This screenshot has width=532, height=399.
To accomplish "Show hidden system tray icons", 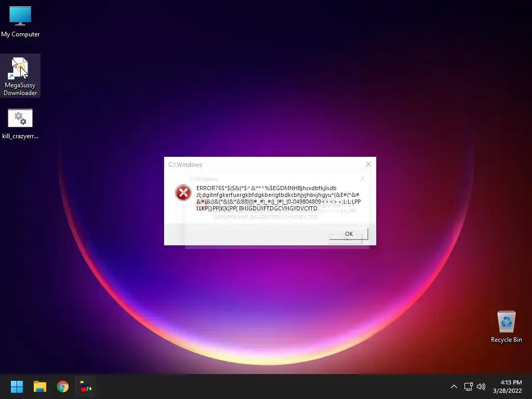I will pyautogui.click(x=454, y=387).
